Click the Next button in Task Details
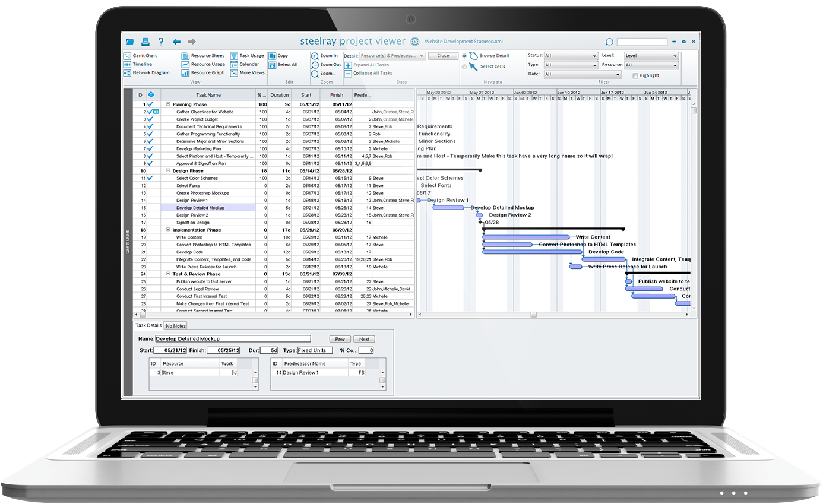The width and height of the screenshot is (823, 504). pyautogui.click(x=364, y=338)
